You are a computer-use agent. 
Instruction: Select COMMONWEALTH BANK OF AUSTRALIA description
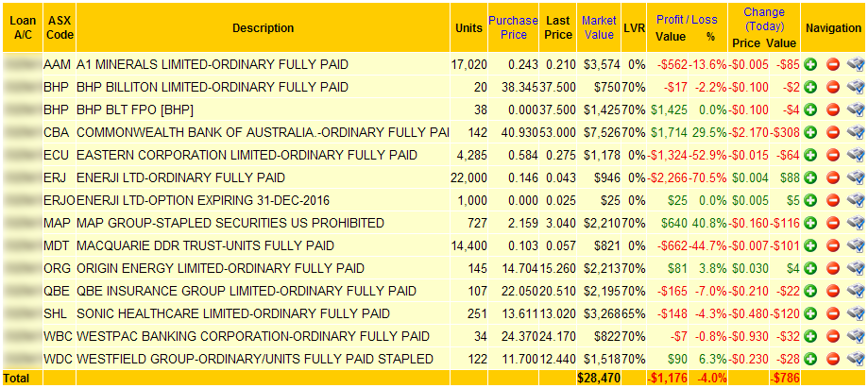click(x=263, y=133)
